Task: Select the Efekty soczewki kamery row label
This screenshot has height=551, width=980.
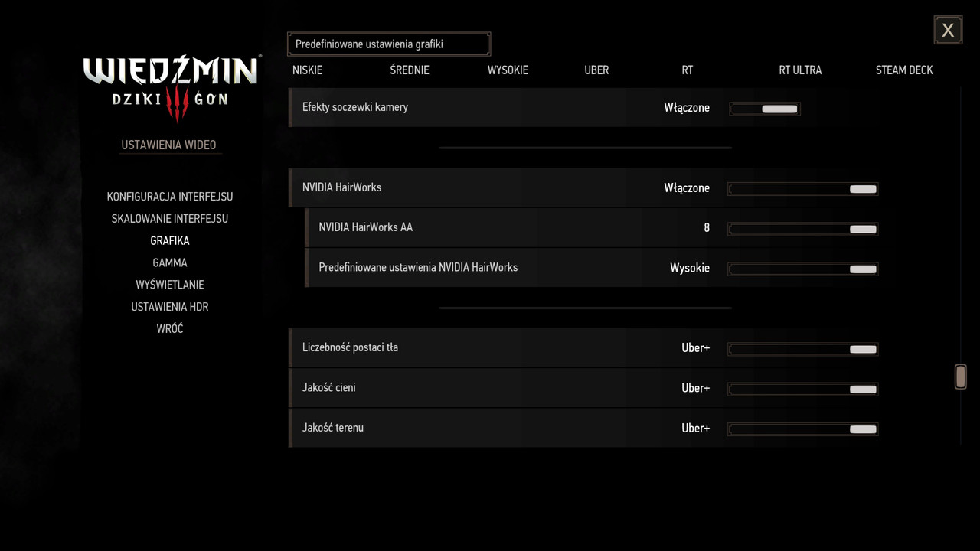Action: point(355,107)
